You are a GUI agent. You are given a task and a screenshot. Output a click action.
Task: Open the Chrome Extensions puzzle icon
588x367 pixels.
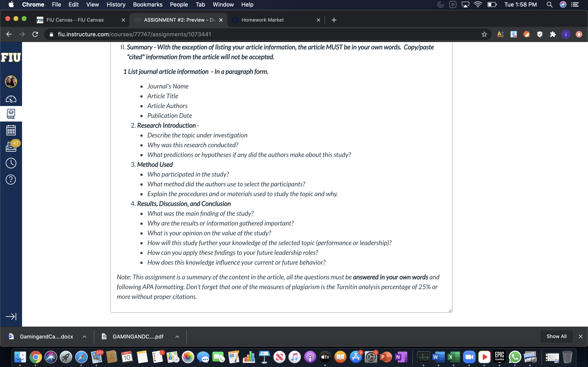[553, 34]
